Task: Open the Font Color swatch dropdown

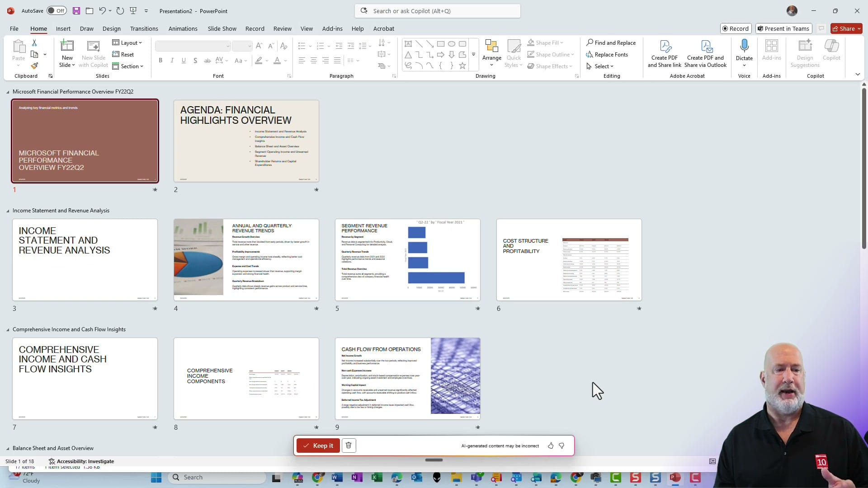Action: (284, 60)
